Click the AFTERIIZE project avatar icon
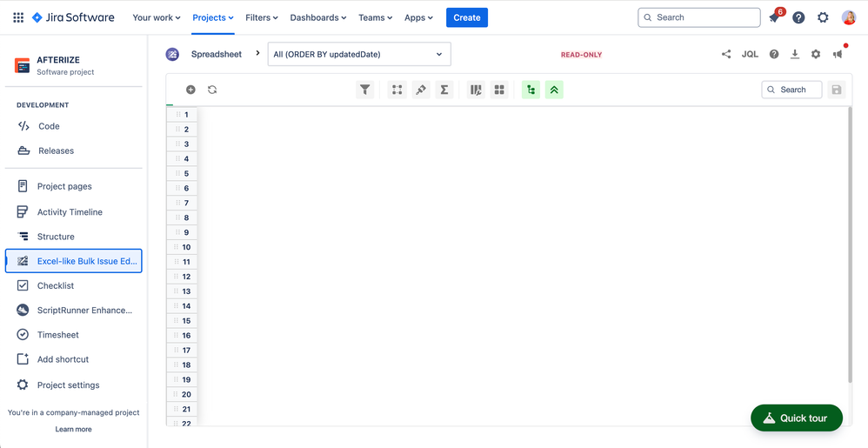The image size is (868, 448). point(22,65)
